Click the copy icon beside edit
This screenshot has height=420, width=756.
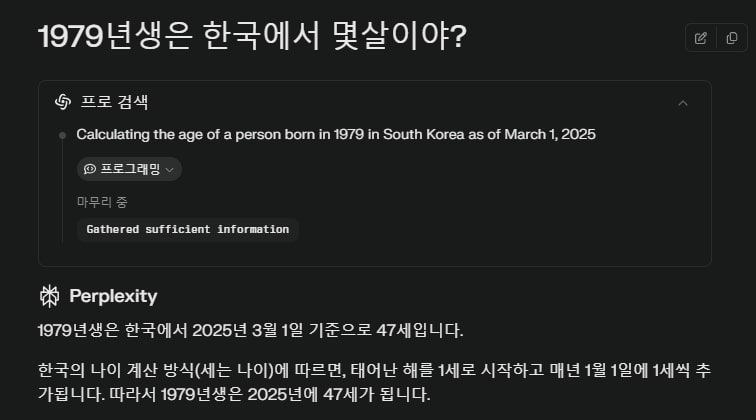coord(731,38)
